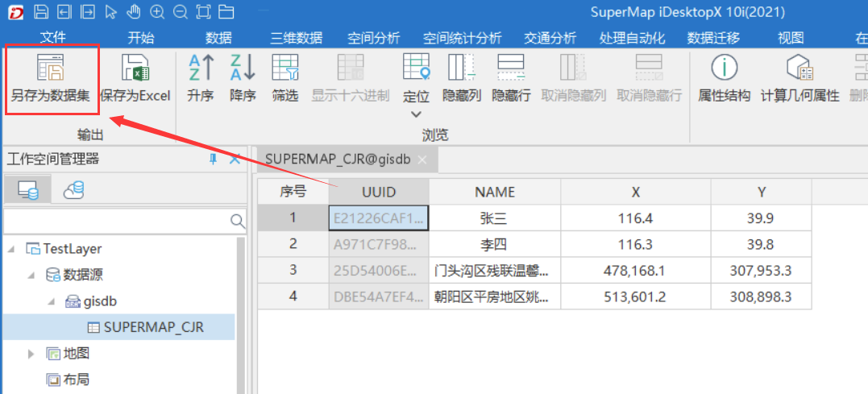
Task: Click 取消隐藏行 icon
Action: click(649, 68)
